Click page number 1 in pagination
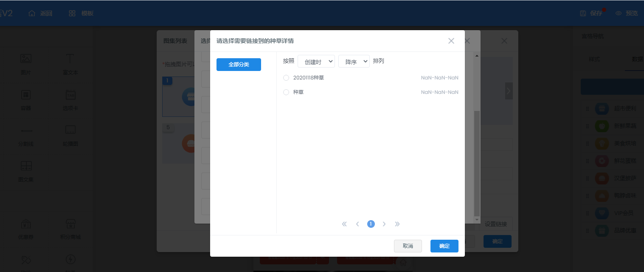The width and height of the screenshot is (644, 272). [371, 224]
